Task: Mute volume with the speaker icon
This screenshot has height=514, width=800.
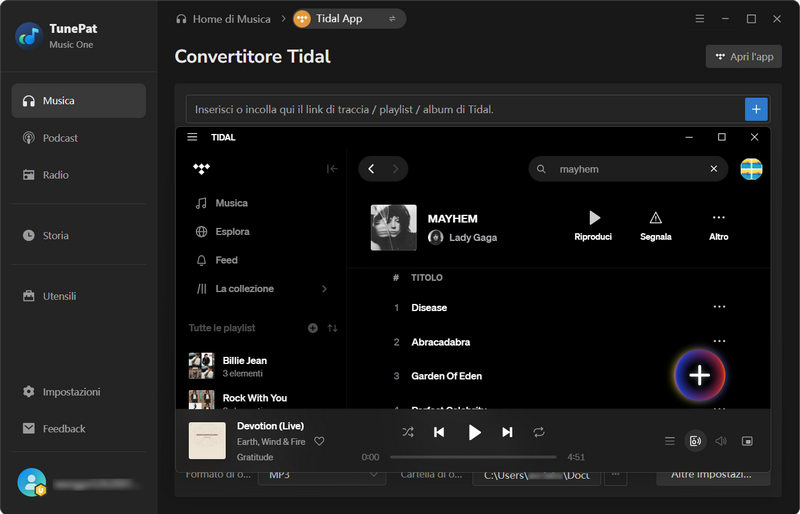Action: click(x=721, y=440)
